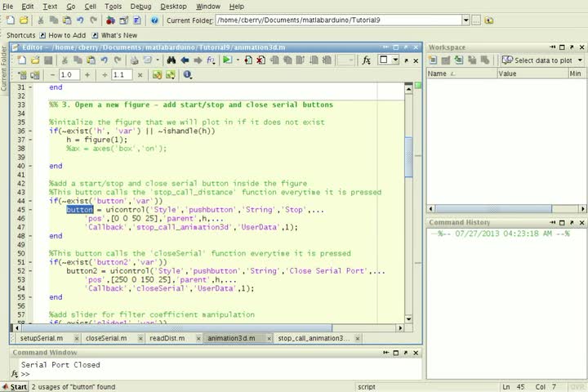588x392 pixels.
Task: Click the 1.0 increment value field
Action: 69,75
